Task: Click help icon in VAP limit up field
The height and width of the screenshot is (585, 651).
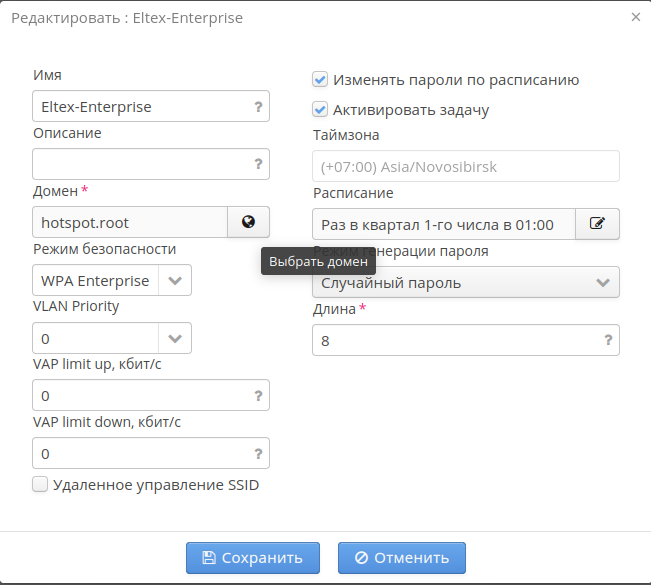Action: click(258, 396)
